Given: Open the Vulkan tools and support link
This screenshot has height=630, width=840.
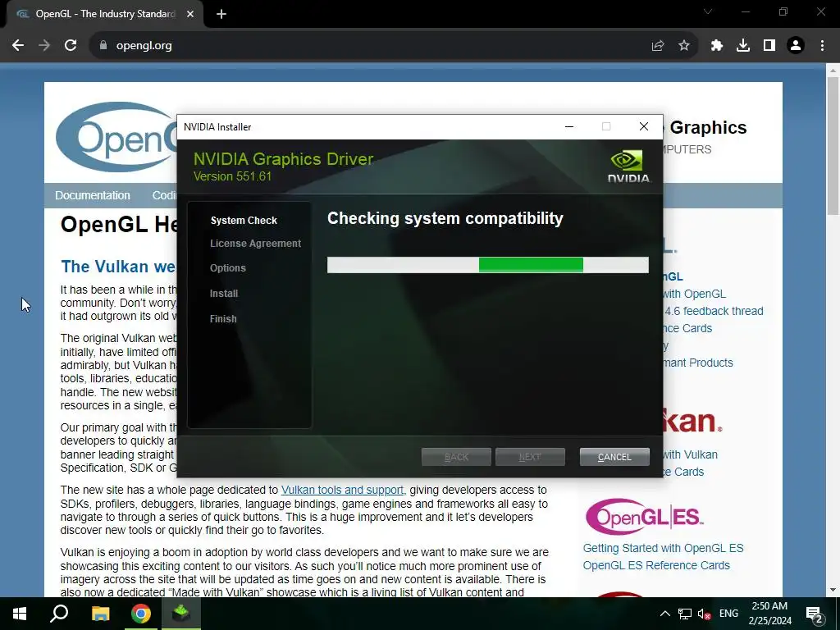Looking at the screenshot, I should tap(342, 490).
